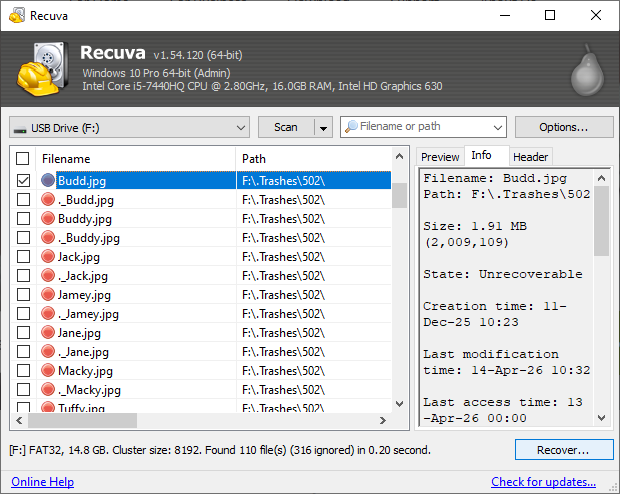Uncheck the Budd.jpg checkbox
The height and width of the screenshot is (494, 620).
23,181
